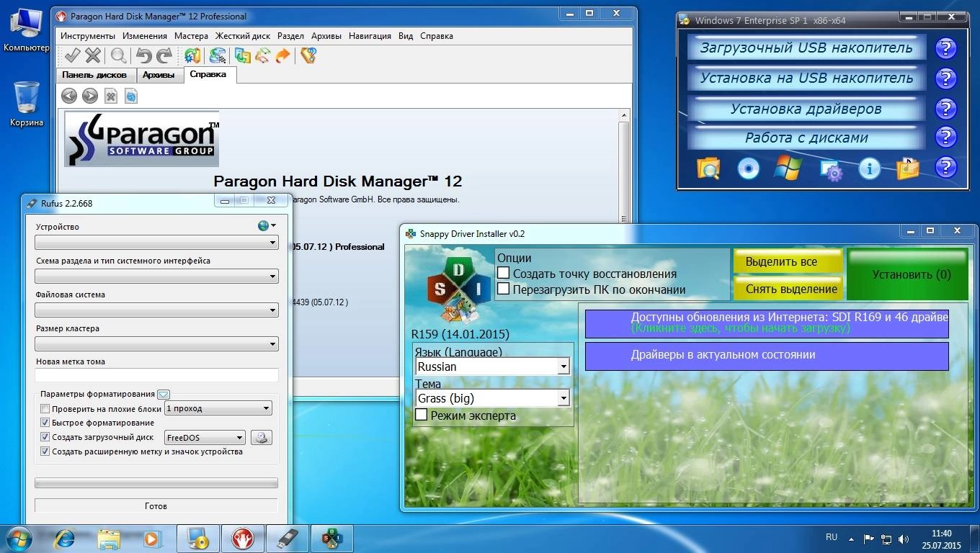Click the window with gear icon in launcher
Image resolution: width=980 pixels, height=553 pixels.
pos(831,169)
